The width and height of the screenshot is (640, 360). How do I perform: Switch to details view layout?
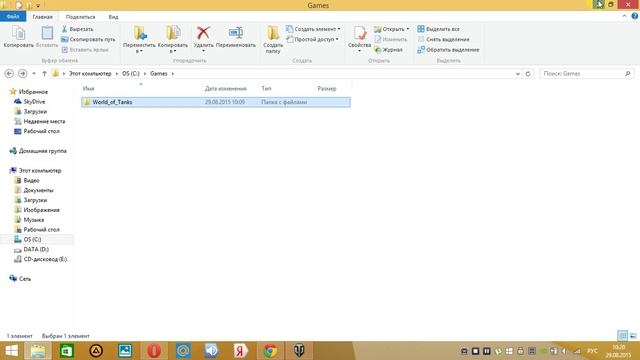(622, 336)
